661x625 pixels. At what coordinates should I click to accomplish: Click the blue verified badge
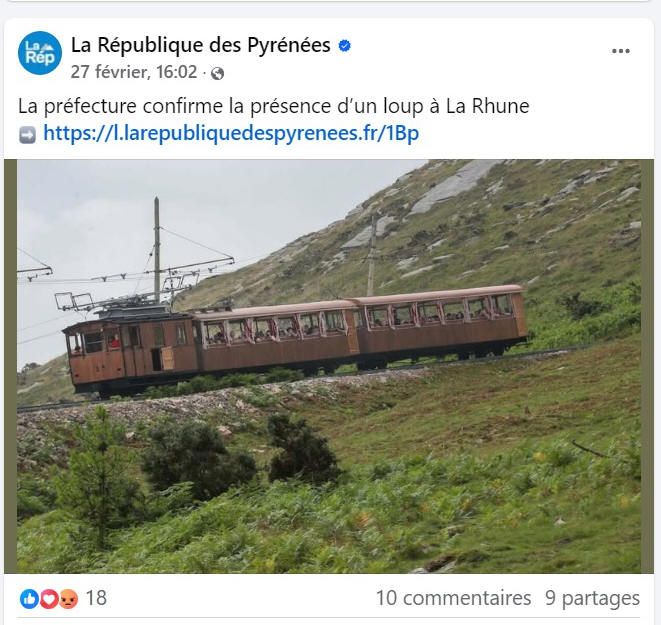click(344, 46)
